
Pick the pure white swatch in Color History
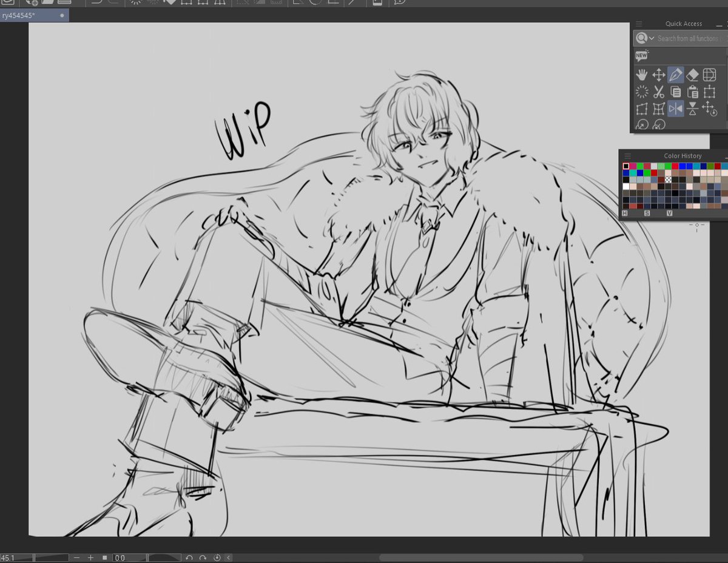coord(626,186)
